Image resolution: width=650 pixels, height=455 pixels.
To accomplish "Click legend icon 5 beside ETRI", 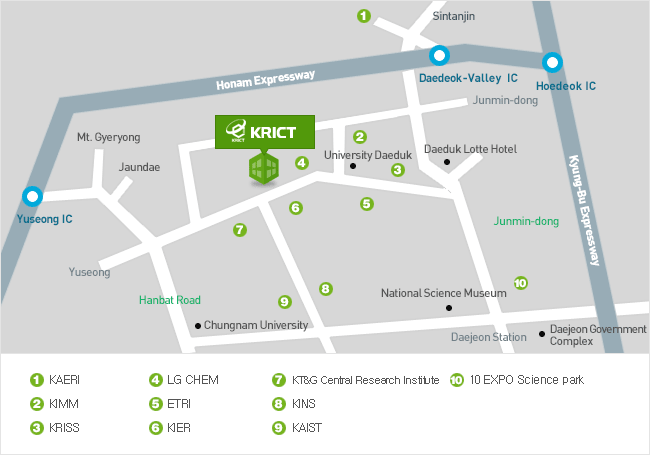I will click(x=155, y=404).
